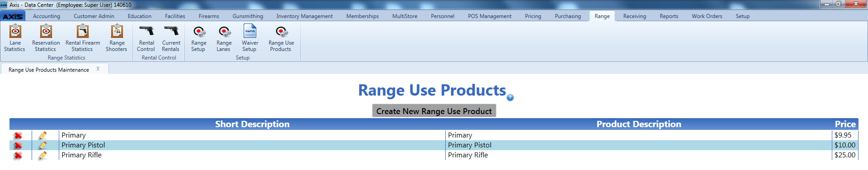Click help icon beside Range Use Products title
This screenshot has width=868, height=170.
510,97
